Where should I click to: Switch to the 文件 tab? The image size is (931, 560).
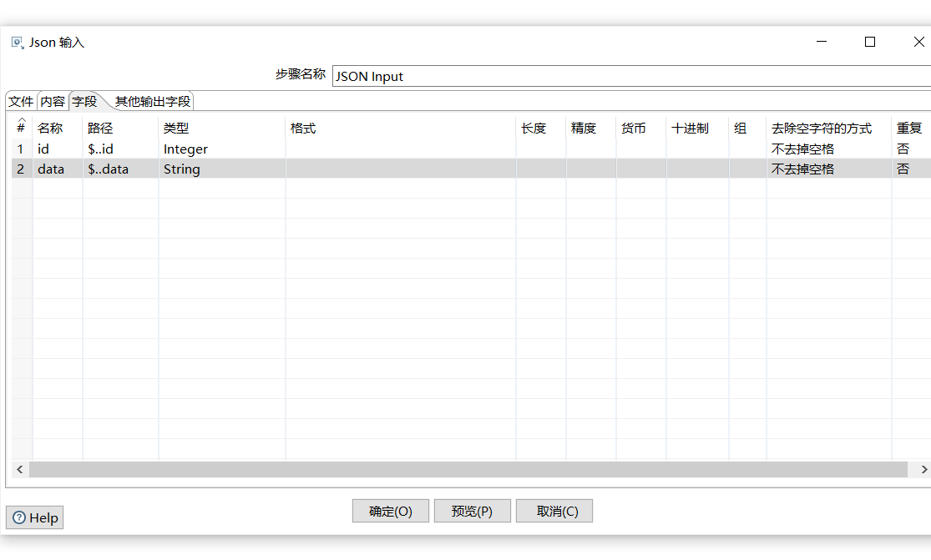21,102
